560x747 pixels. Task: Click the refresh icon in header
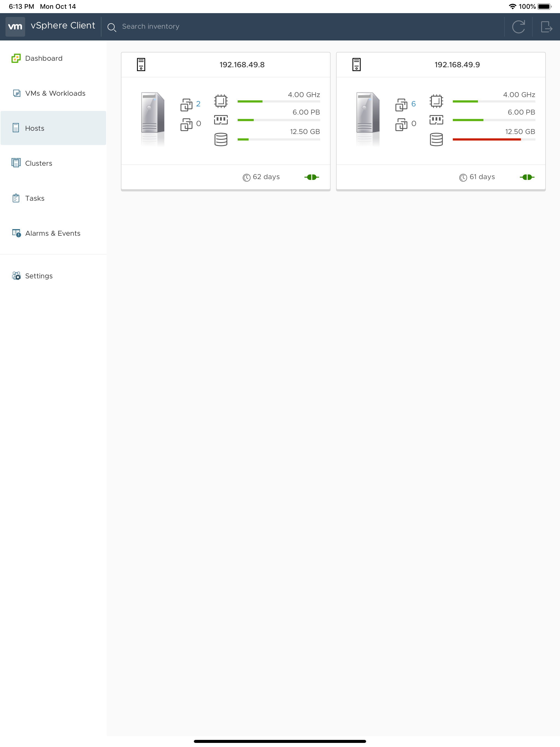[x=518, y=27]
